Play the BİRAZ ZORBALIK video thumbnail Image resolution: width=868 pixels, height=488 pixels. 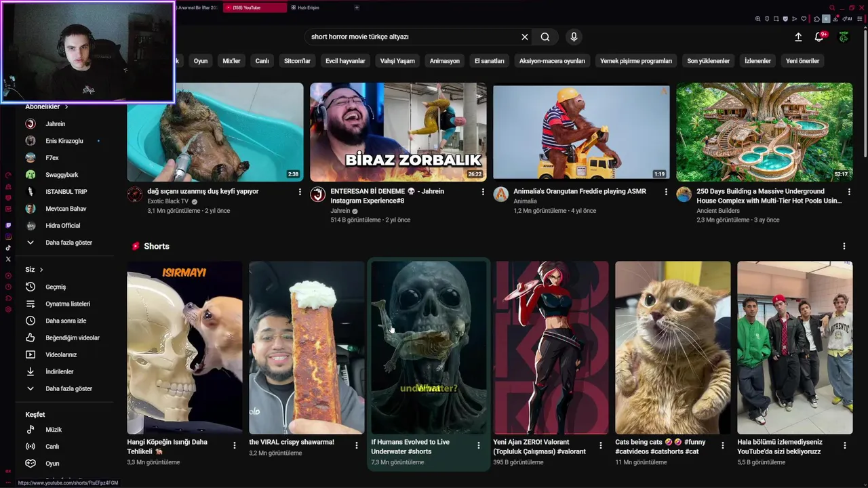coord(398,132)
